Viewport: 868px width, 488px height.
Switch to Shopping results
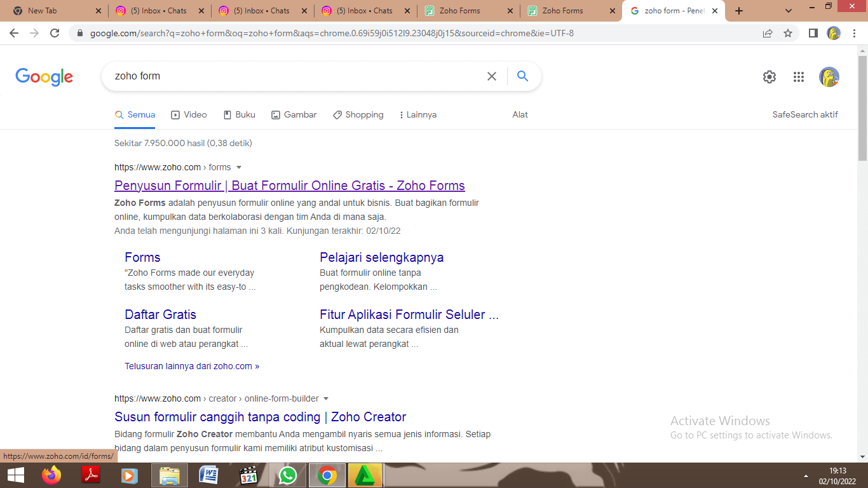coord(358,115)
